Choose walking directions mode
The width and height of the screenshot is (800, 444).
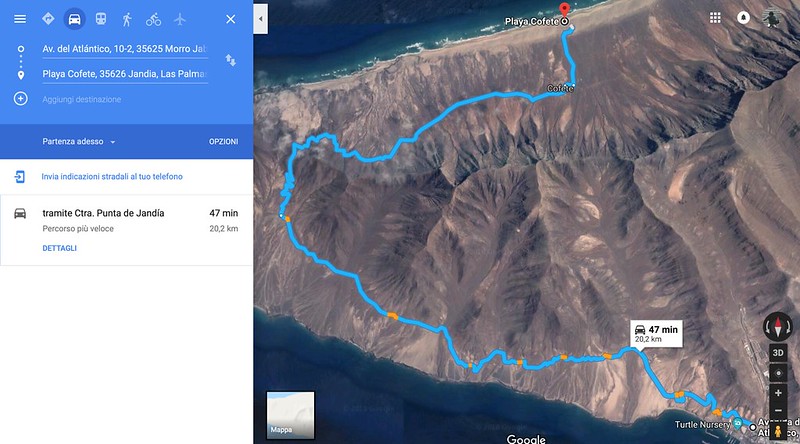click(x=127, y=19)
